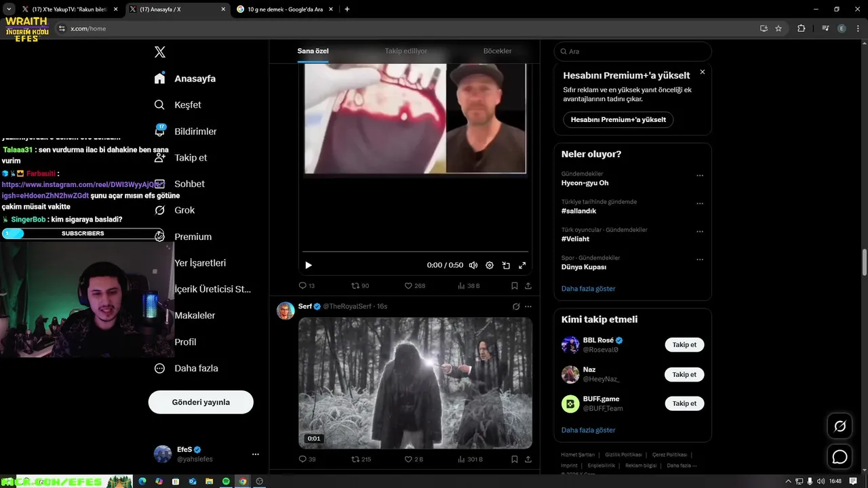Screen dimensions: 868x488
Task: Repost Serf post with 215 reposts
Action: [x=360, y=460]
